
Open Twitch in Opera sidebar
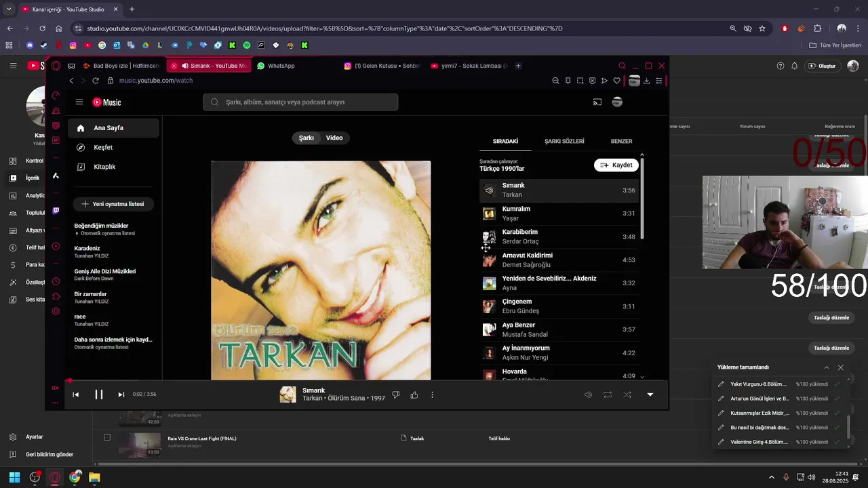(x=56, y=211)
